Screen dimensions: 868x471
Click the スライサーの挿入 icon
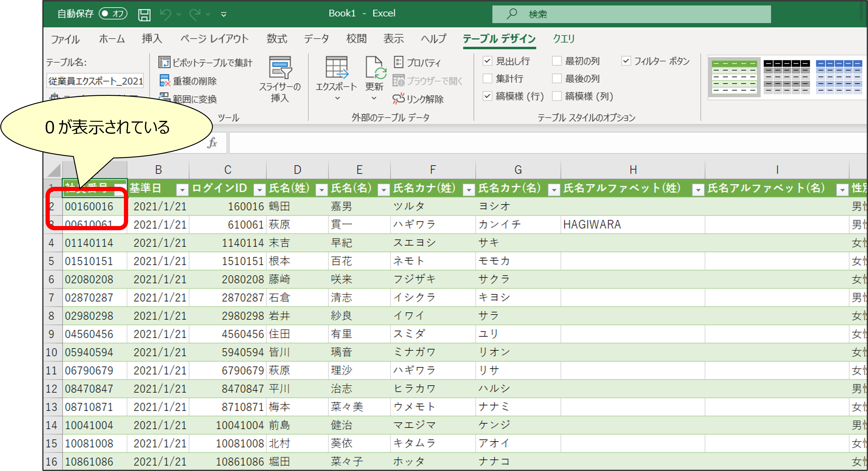(x=280, y=67)
